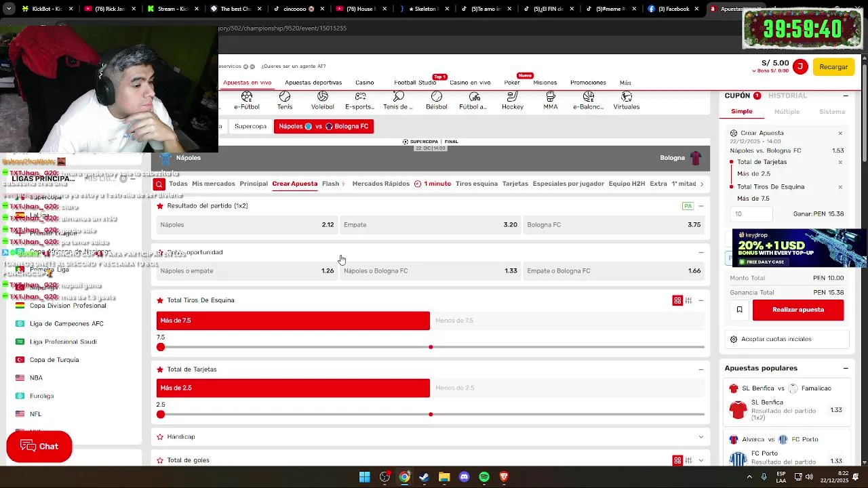Select the Tenis sport icon
The image size is (868, 488).
point(285,101)
